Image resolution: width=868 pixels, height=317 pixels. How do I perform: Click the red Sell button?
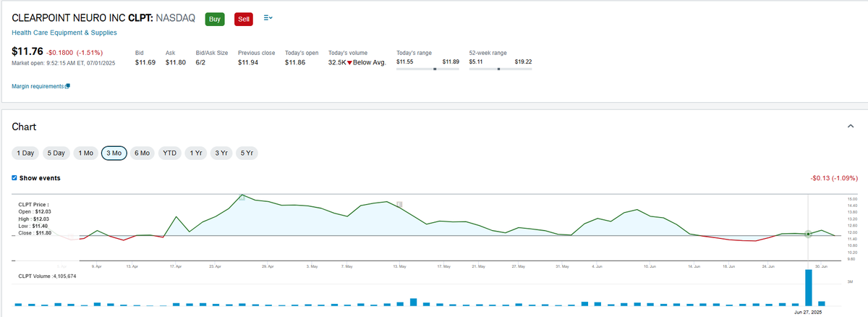(243, 19)
